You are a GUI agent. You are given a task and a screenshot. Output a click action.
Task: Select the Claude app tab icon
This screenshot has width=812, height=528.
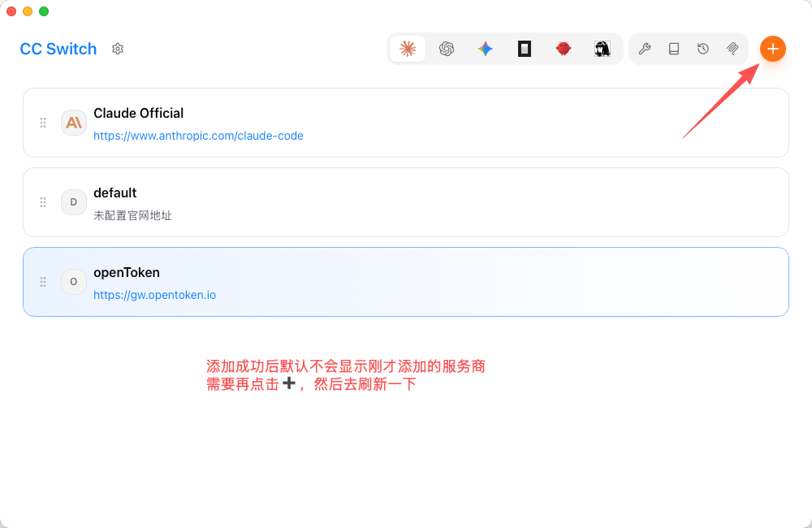tap(408, 49)
